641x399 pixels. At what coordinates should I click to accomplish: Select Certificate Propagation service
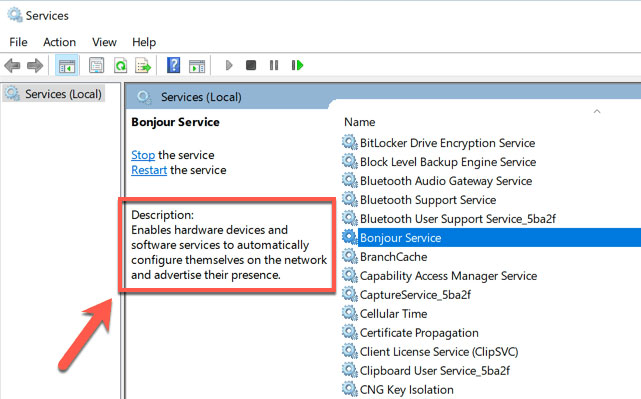pos(419,333)
